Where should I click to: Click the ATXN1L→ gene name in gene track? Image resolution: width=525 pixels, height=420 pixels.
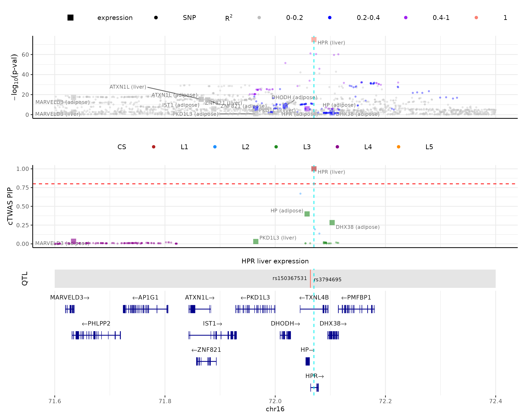point(200,297)
